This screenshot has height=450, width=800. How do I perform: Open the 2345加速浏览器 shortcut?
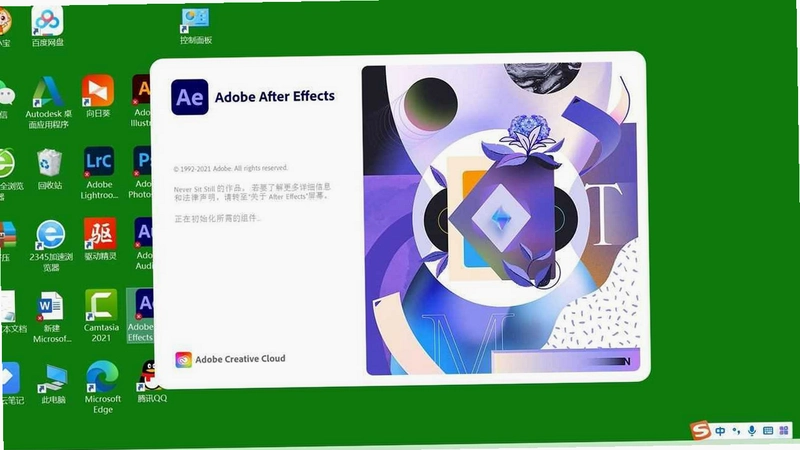[x=51, y=245]
